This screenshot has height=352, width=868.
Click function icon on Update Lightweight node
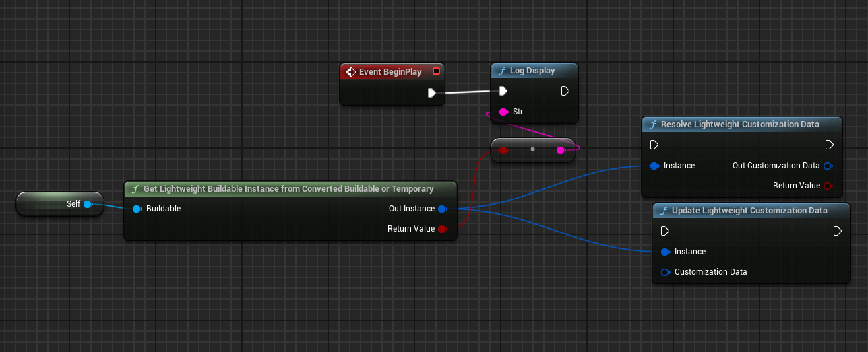tap(663, 211)
